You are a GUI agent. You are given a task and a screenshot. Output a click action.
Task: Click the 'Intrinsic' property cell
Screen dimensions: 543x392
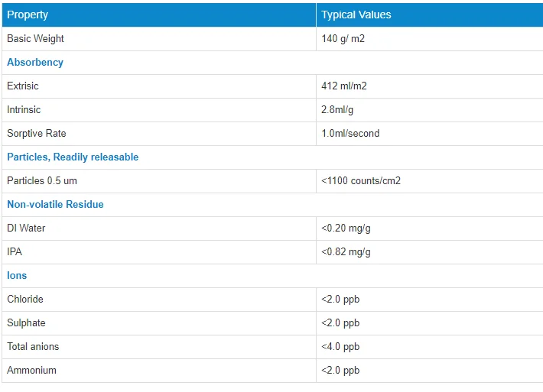point(159,110)
